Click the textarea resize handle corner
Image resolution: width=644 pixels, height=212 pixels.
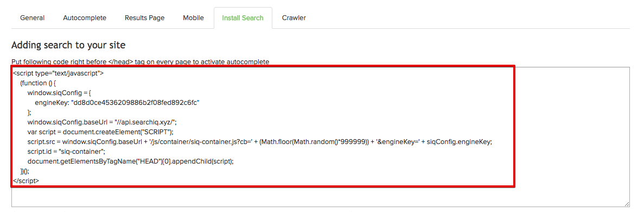627,204
